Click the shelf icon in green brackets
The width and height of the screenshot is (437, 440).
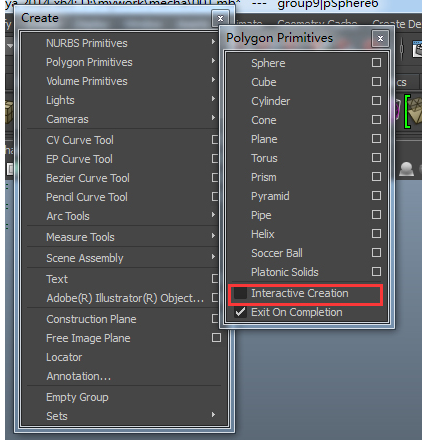pos(413,112)
